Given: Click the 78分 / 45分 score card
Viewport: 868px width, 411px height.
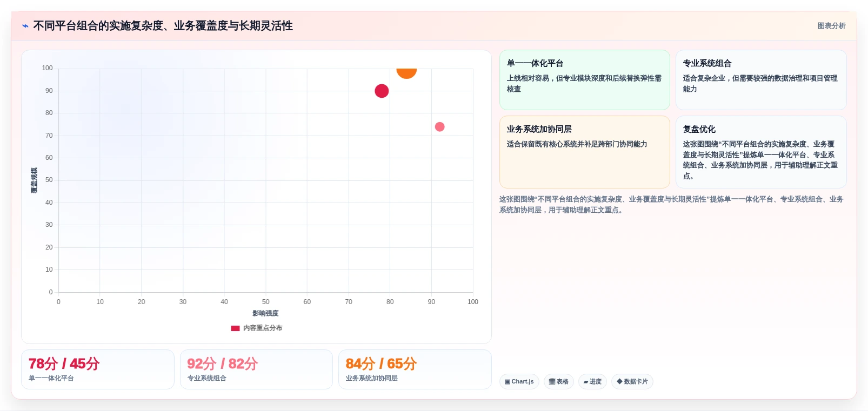Looking at the screenshot, I should (98, 369).
